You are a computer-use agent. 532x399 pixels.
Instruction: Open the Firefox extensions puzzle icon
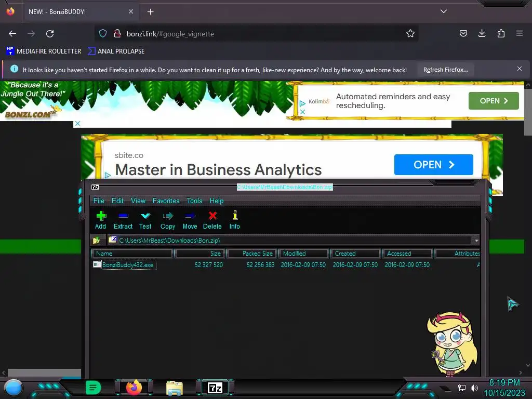click(501, 34)
